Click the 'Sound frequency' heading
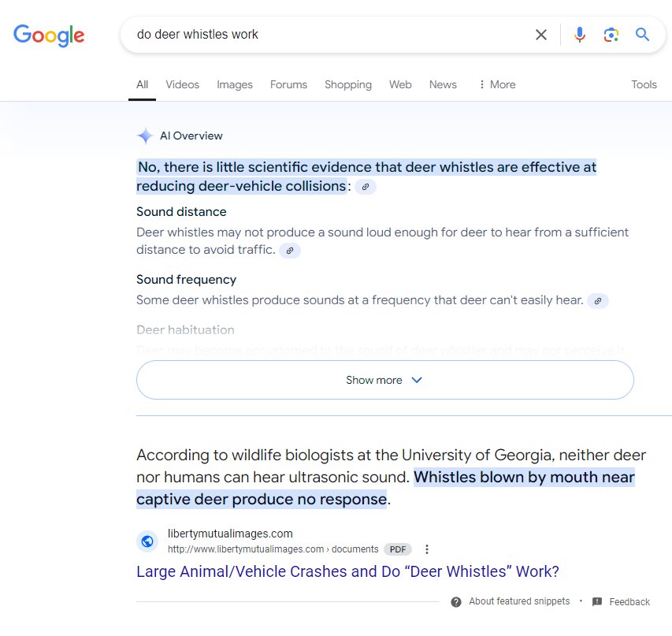Screen dimensions: 672x636 click(187, 280)
